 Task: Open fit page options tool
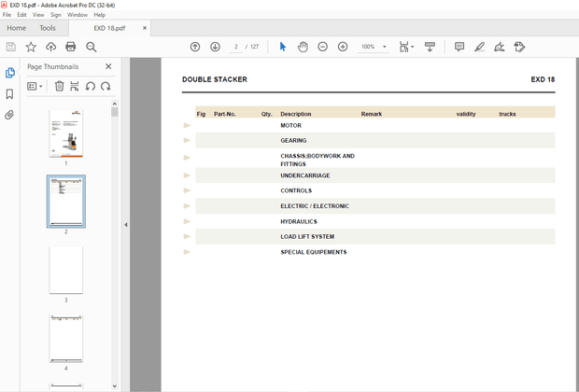406,47
